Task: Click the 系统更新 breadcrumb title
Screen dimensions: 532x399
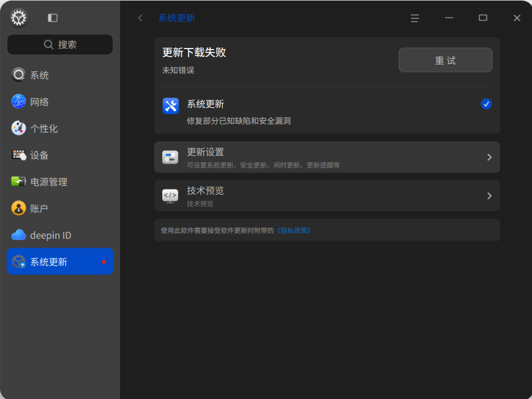Action: click(x=177, y=18)
